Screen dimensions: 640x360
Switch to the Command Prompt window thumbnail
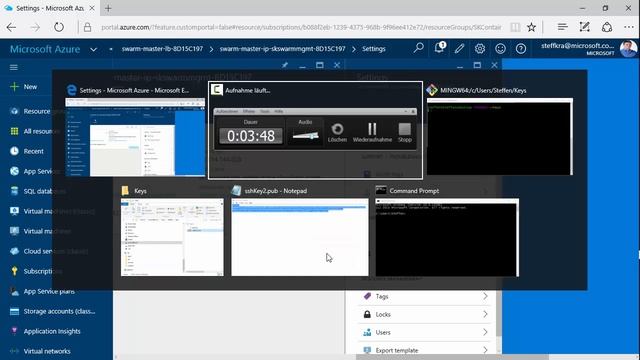(447, 237)
